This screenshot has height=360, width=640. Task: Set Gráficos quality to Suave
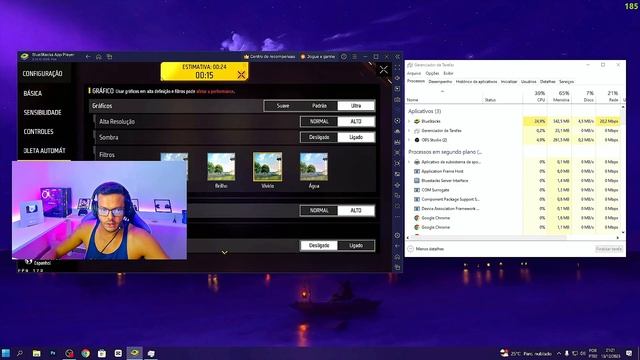point(282,106)
